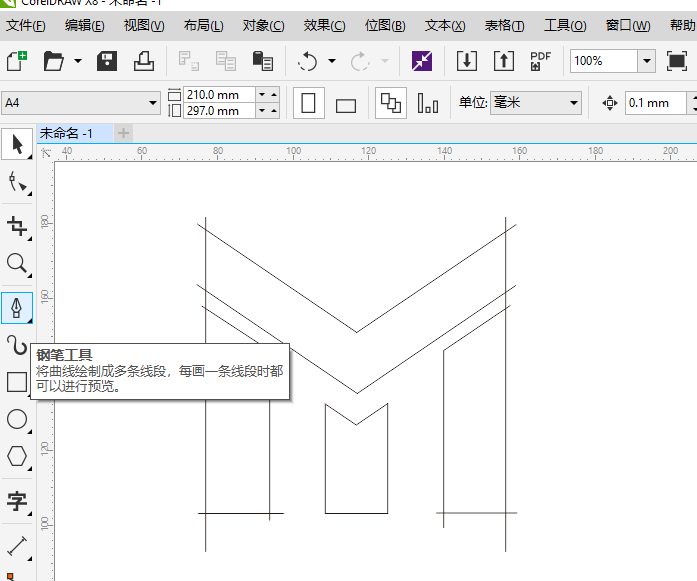Open the 位图(B) menu
Viewport: 697px width, 581px height.
385,25
